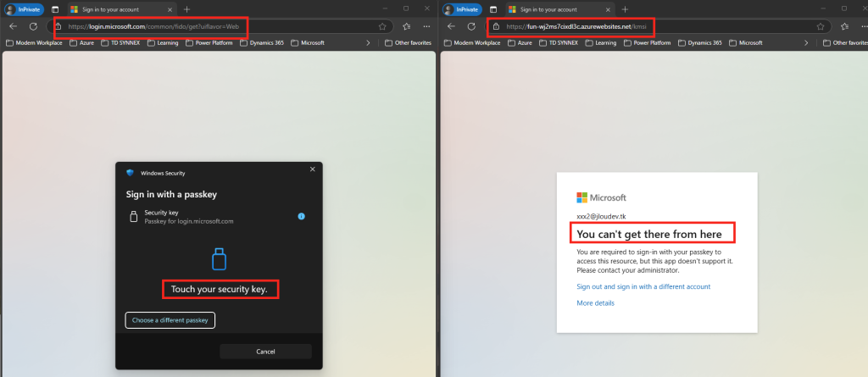Open new tab in left browser
The height and width of the screenshot is (377, 868).
pos(186,9)
